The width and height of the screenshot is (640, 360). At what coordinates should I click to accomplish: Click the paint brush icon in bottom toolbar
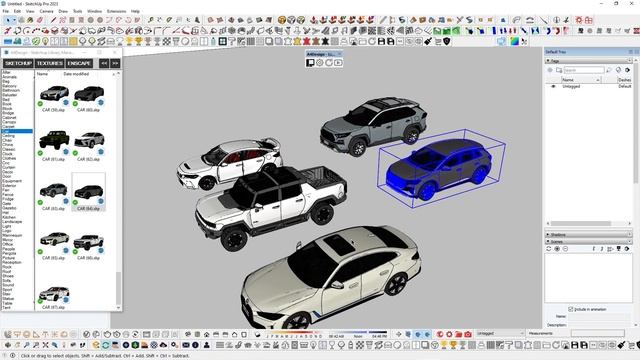[x=621, y=345]
